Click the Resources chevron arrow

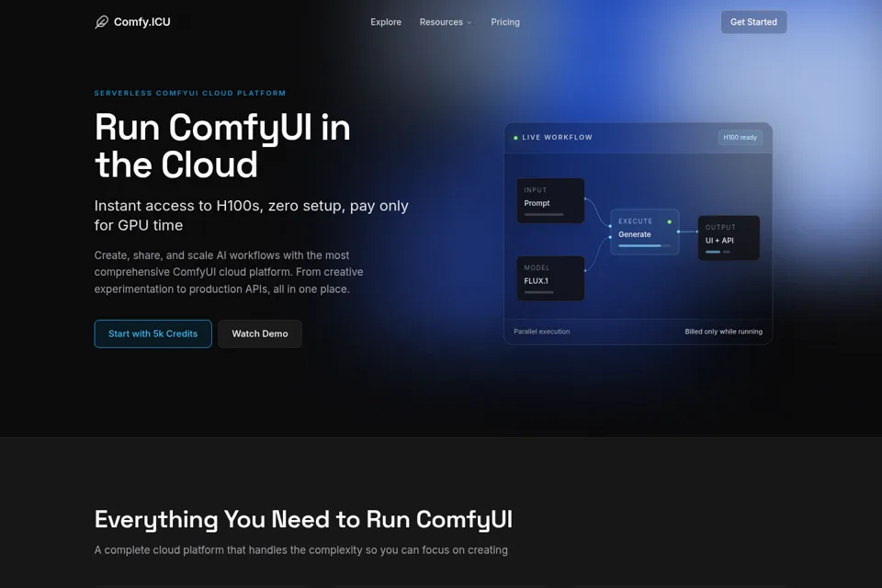469,22
